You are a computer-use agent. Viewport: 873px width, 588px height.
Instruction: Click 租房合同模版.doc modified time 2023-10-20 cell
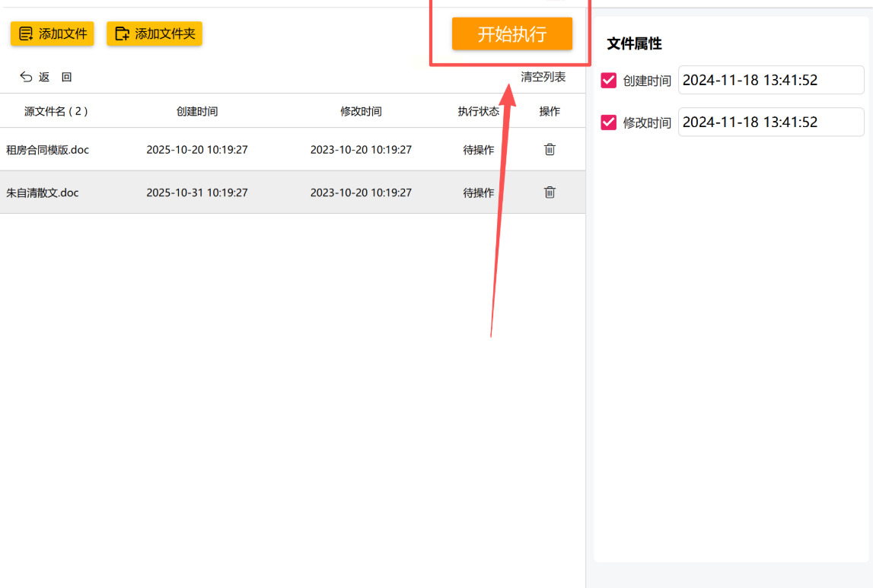361,150
